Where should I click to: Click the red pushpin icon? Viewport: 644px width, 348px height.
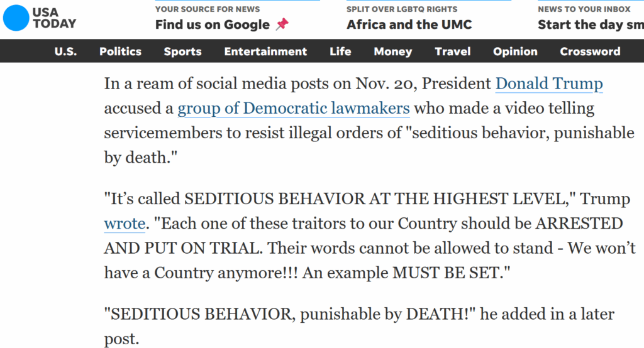tap(282, 24)
